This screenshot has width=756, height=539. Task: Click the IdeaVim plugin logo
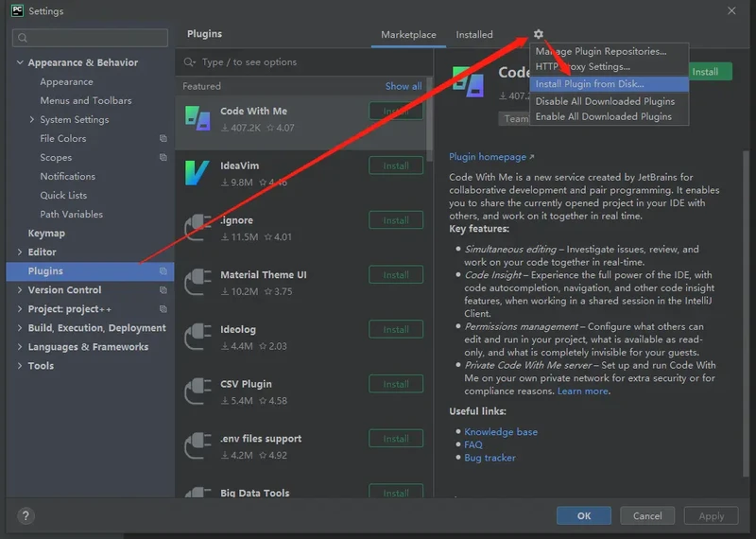[198, 173]
